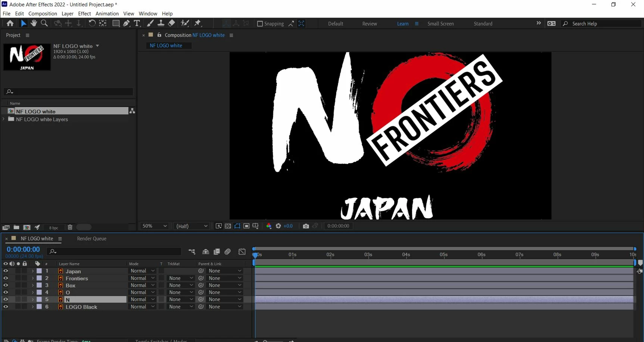
Task: Open the File menu
Action: [x=6, y=13]
